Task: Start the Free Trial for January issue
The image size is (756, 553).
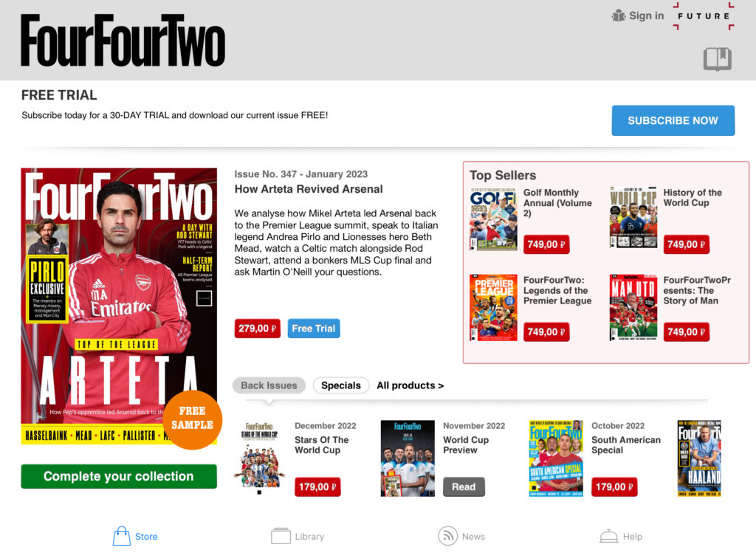Action: [x=313, y=329]
